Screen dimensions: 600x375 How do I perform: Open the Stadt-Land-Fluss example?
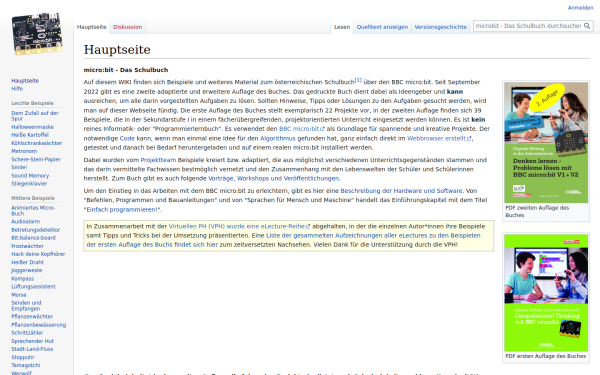(x=32, y=349)
